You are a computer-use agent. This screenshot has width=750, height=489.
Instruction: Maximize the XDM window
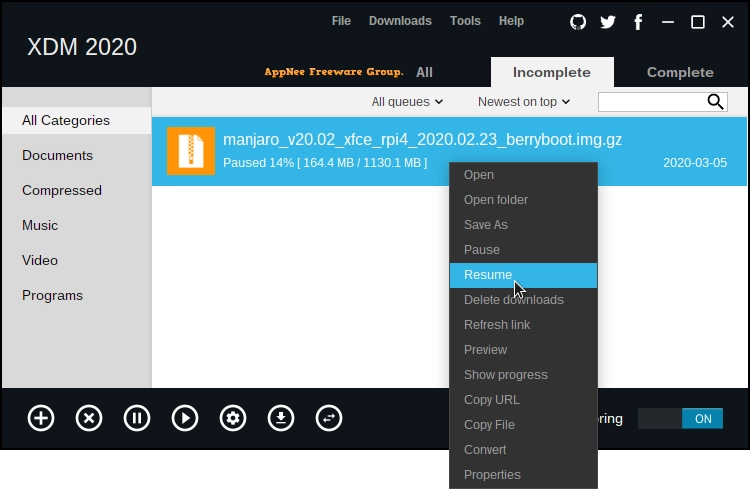(698, 22)
